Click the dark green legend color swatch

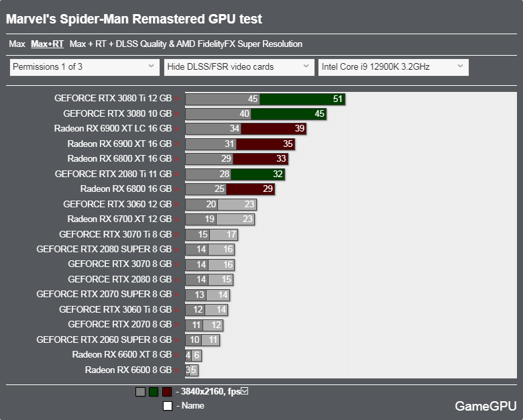pyautogui.click(x=154, y=392)
